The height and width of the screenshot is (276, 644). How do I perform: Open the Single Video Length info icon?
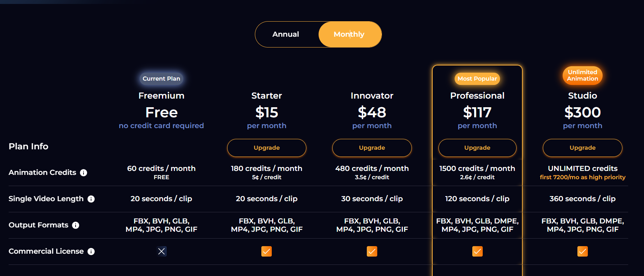coord(91,199)
